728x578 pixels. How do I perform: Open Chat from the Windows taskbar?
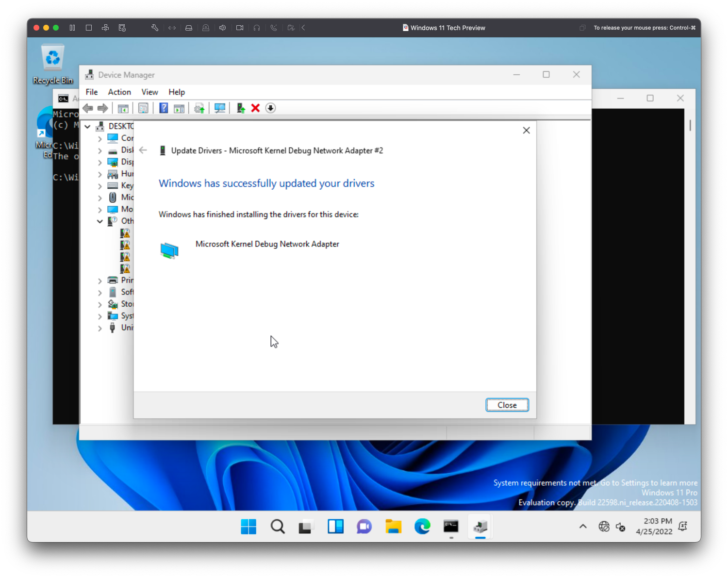364,527
